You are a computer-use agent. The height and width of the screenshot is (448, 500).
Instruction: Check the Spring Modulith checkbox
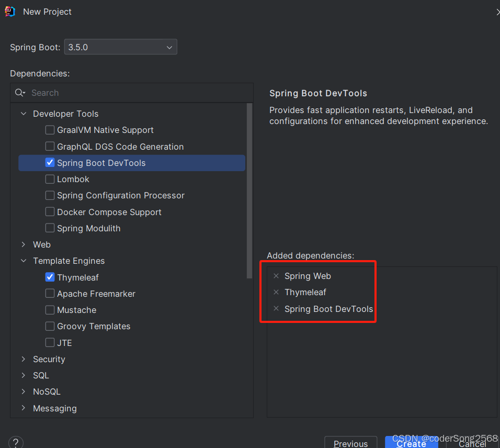[x=50, y=228]
